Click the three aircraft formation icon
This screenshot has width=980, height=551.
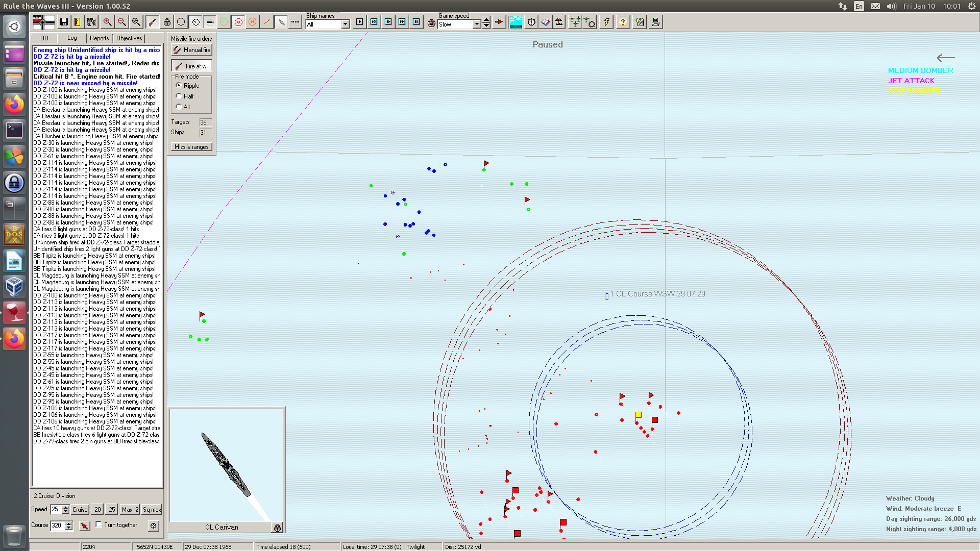pyautogui.click(x=575, y=22)
